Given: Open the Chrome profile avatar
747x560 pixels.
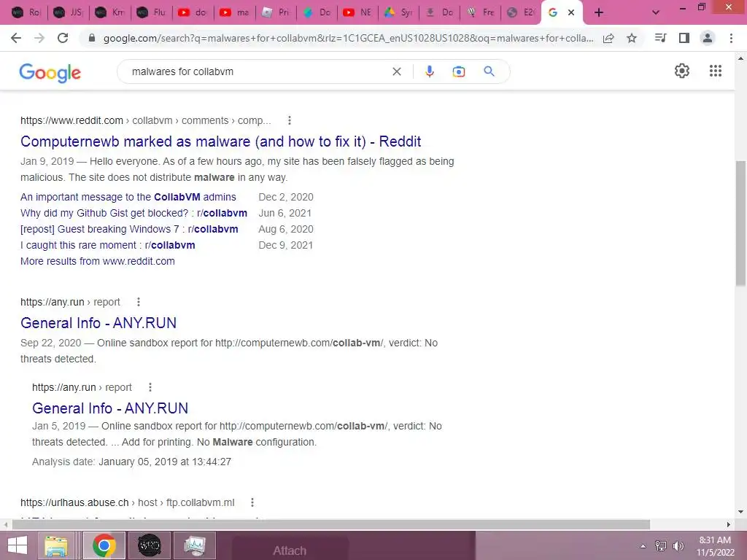Looking at the screenshot, I should (x=708, y=38).
